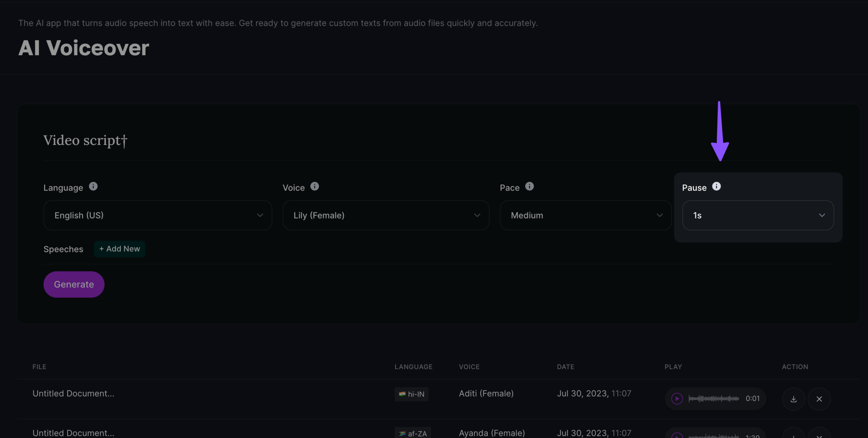Open the English (US) language dropdown
Viewport: 868px width, 438px height.
click(x=158, y=215)
